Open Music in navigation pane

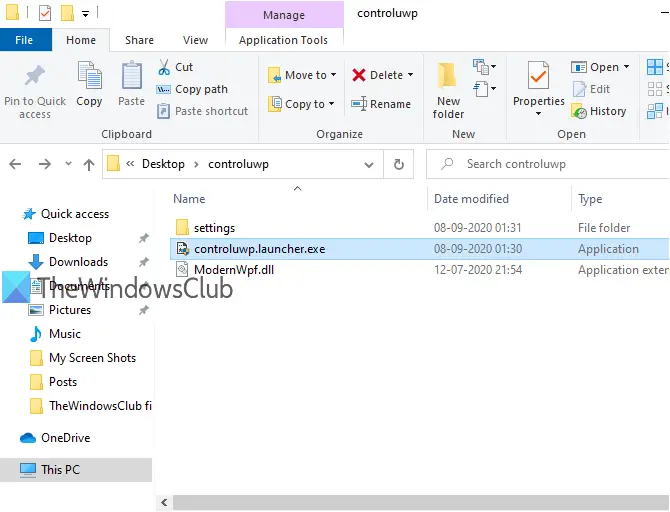(55, 333)
